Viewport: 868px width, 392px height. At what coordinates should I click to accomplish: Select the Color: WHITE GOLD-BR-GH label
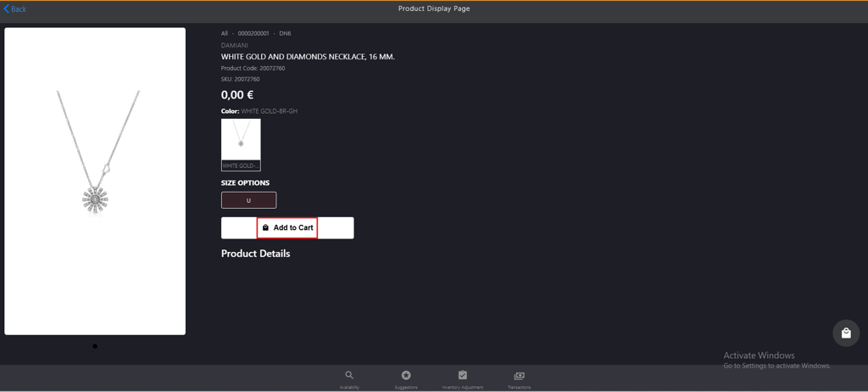click(259, 111)
